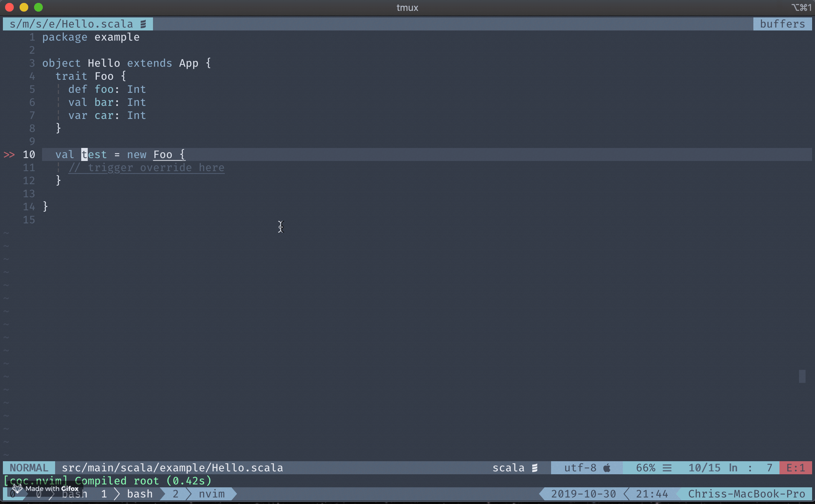Place cursor on the package keyword

pyautogui.click(x=65, y=37)
